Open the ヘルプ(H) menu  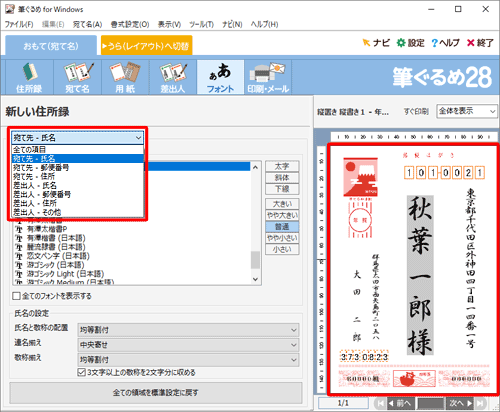click(264, 24)
